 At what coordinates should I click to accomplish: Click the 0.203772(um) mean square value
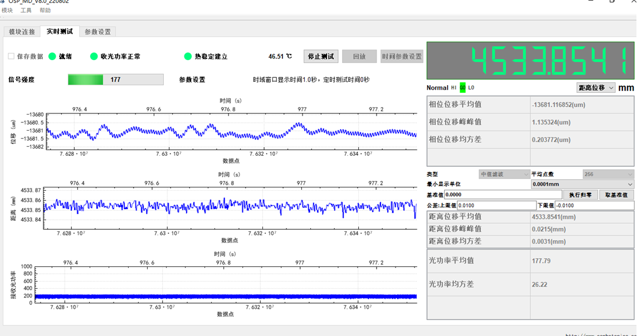[x=551, y=140]
